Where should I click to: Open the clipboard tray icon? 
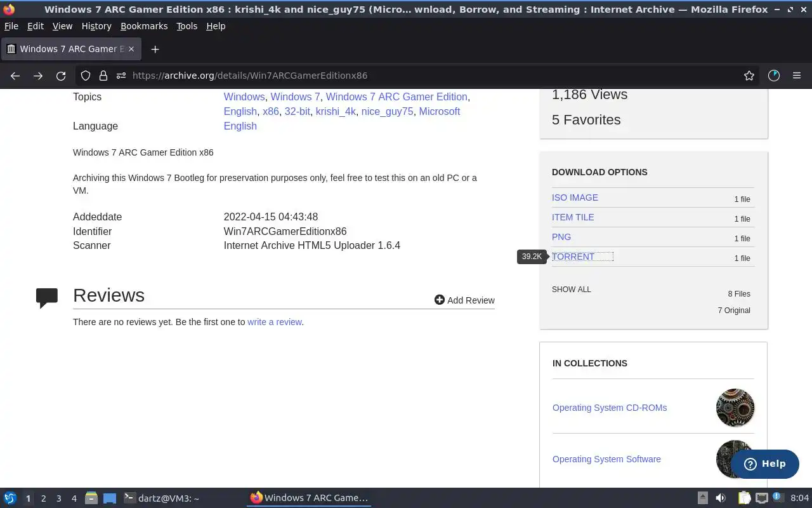pyautogui.click(x=744, y=498)
